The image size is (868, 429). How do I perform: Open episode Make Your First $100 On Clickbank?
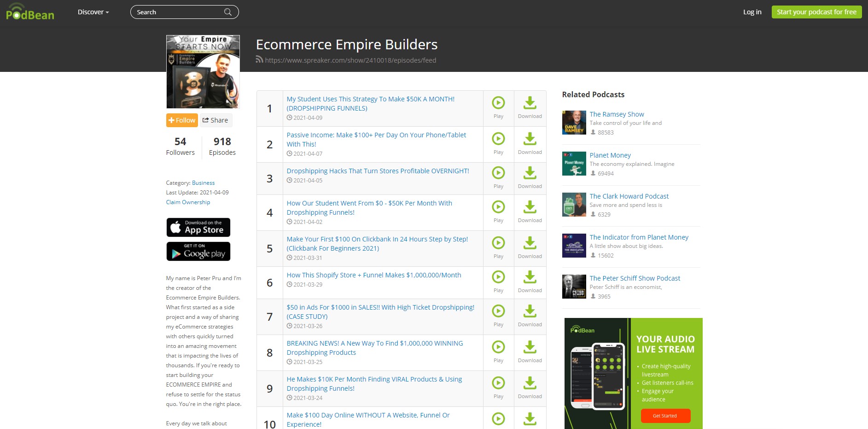377,244
